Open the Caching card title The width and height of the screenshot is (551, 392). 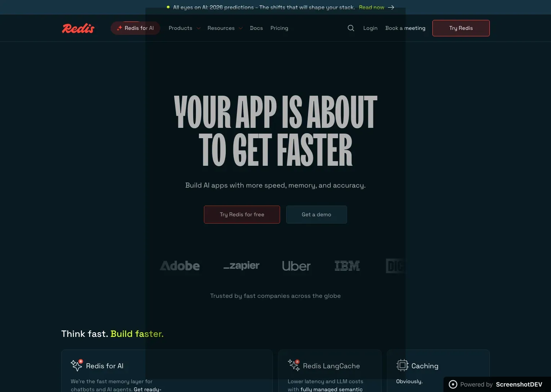(x=425, y=366)
